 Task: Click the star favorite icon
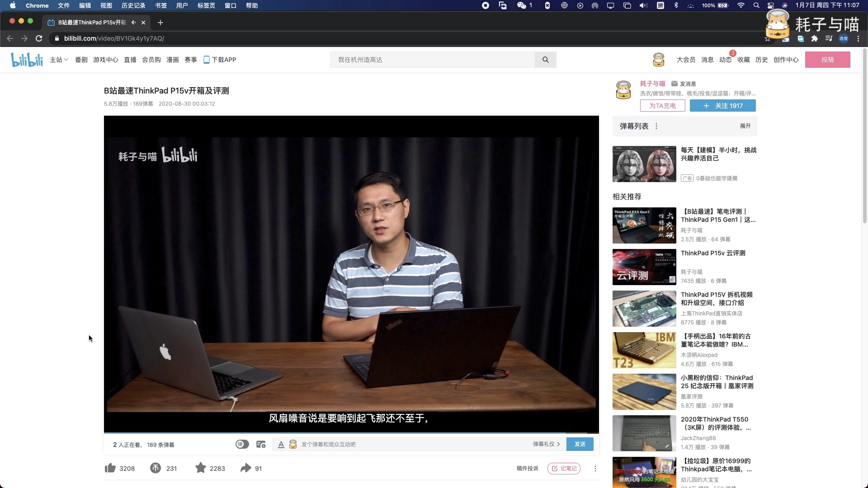pyautogui.click(x=200, y=468)
